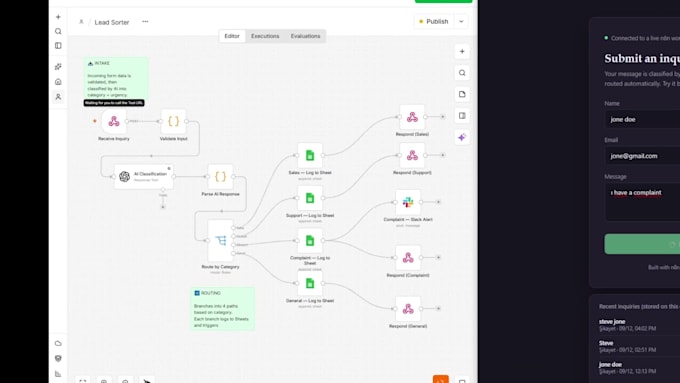Click the chart icon in left sidebar
The height and width of the screenshot is (383, 680).
point(58,373)
